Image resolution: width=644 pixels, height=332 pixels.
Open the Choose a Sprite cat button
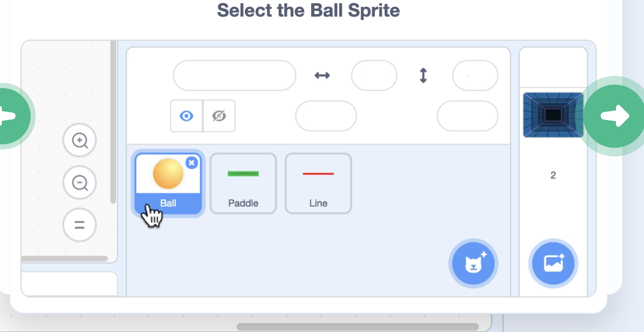(473, 262)
